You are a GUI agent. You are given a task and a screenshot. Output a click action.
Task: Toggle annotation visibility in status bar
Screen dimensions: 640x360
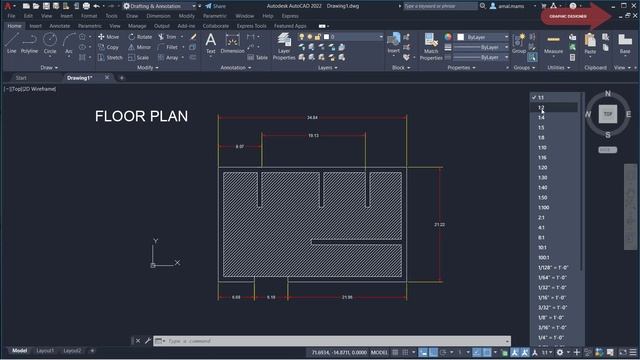(515, 352)
